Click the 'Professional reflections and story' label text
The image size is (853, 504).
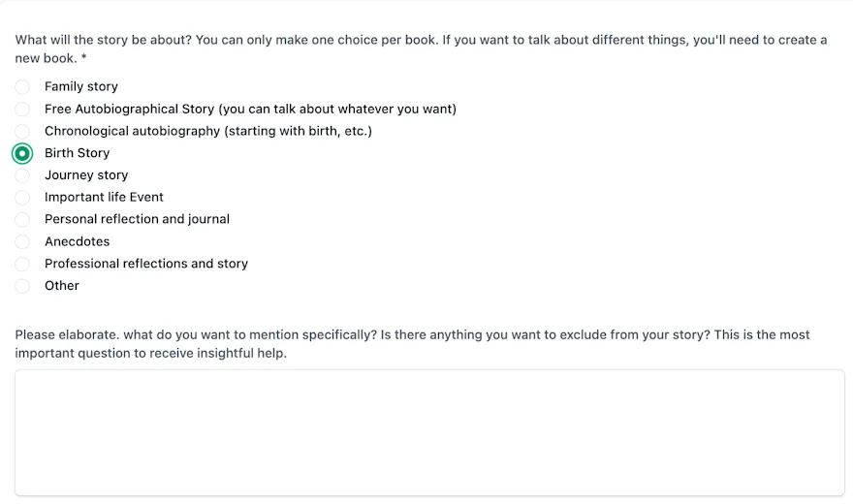coord(146,264)
